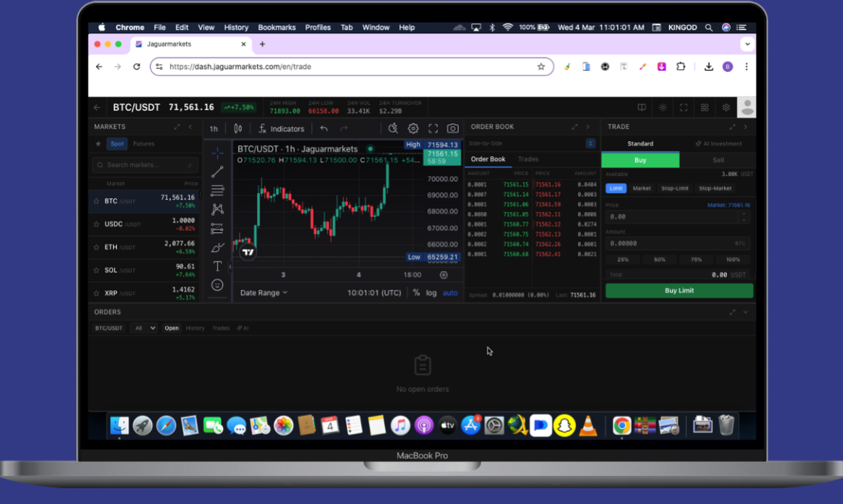
Task: Select the crosshair cursor tool
Action: 218,152
